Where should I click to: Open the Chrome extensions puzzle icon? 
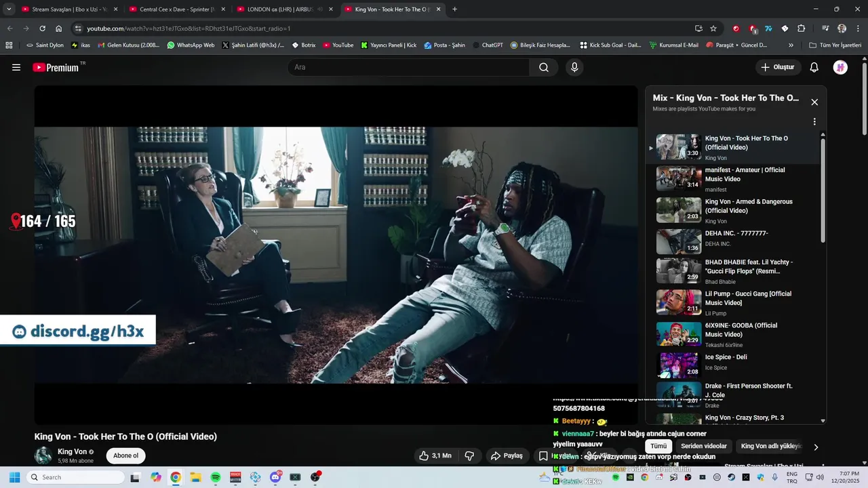[802, 28]
